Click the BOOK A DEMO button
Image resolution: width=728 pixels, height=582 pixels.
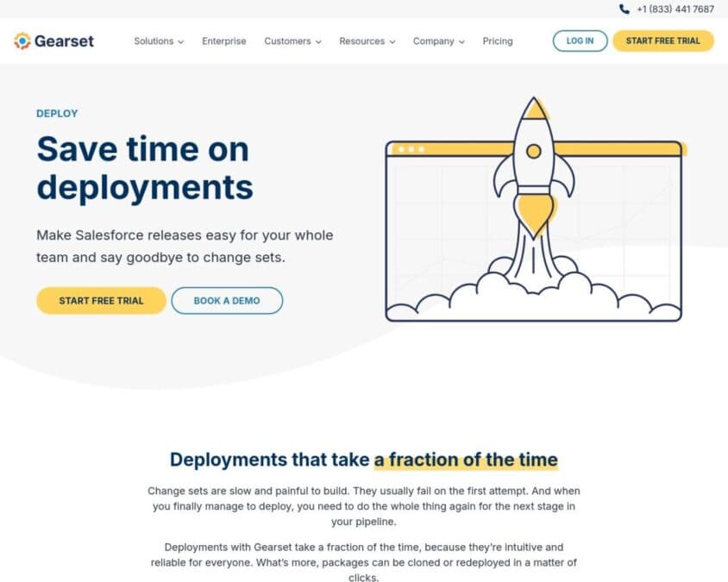227,301
